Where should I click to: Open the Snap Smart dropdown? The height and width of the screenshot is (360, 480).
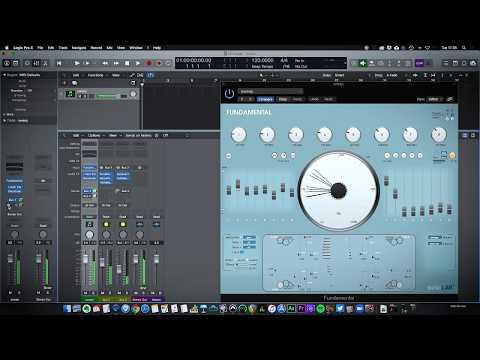(339, 75)
